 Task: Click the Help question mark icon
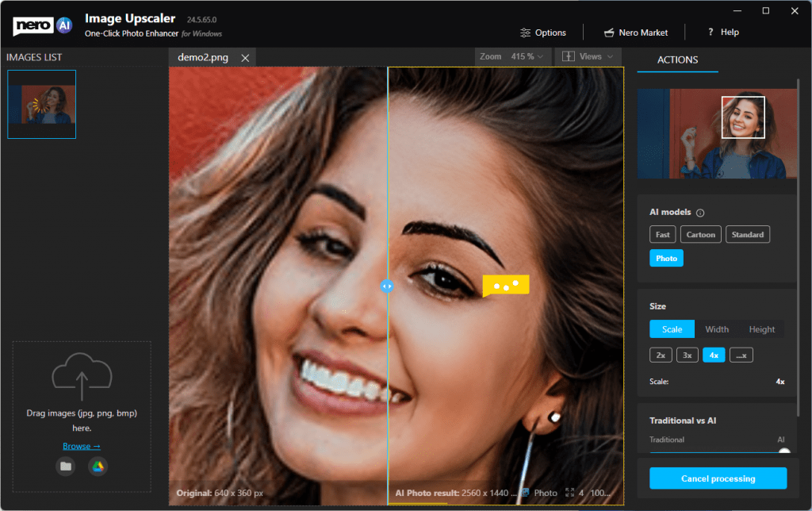[x=710, y=33]
